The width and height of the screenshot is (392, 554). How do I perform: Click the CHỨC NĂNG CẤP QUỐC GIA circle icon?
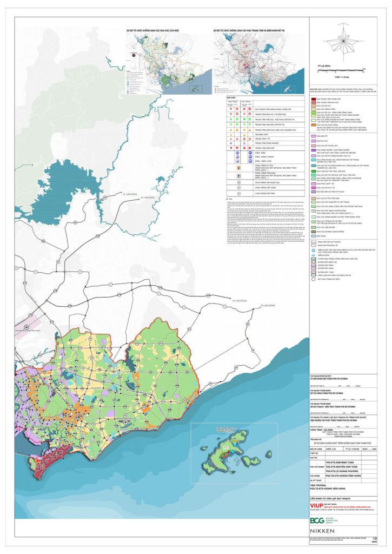[x=239, y=182]
